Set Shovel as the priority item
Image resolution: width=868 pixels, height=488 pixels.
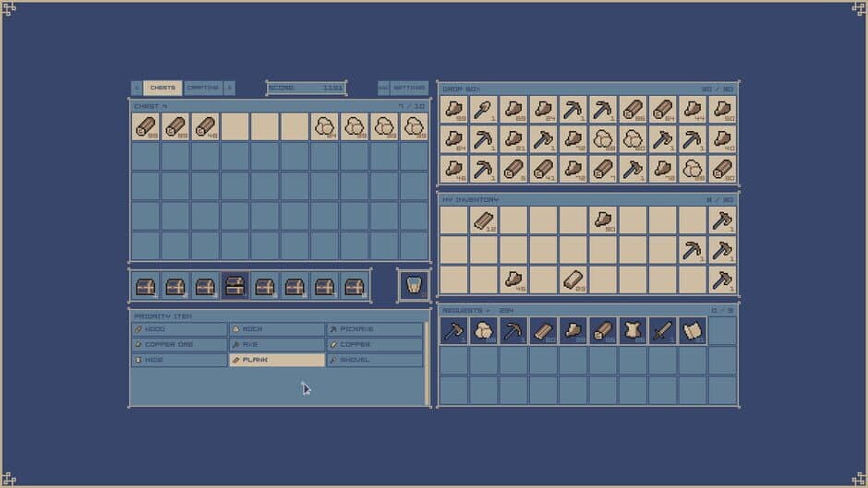(x=375, y=360)
